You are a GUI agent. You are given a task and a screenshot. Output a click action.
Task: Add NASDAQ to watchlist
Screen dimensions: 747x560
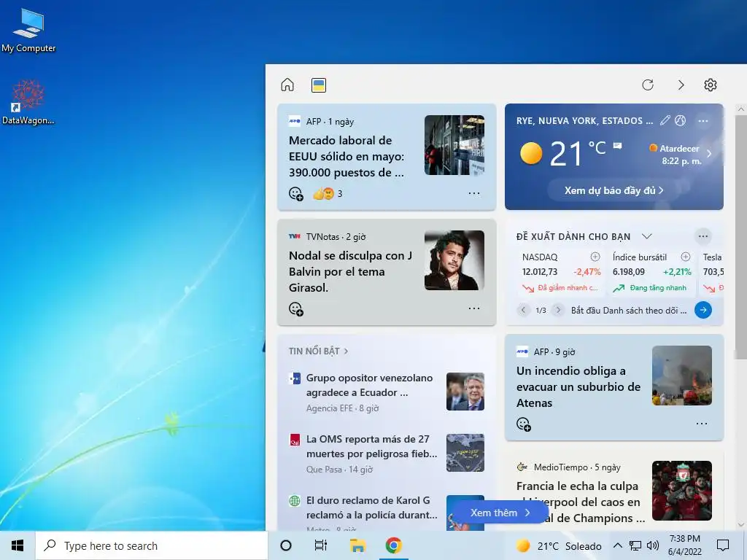(595, 257)
